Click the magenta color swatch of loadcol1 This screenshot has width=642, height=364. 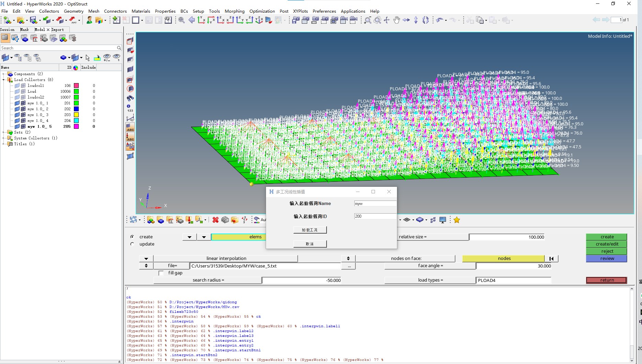(76, 86)
